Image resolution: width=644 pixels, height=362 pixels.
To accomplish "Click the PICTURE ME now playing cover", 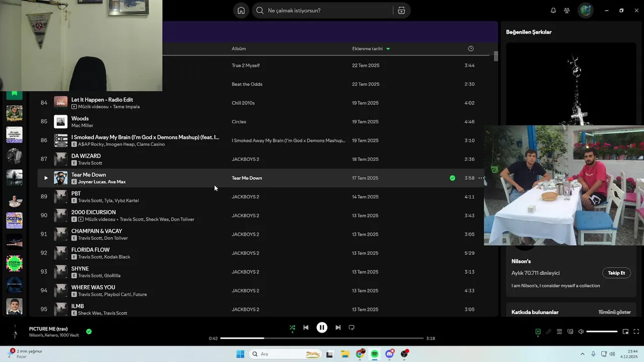I will click(15, 332).
